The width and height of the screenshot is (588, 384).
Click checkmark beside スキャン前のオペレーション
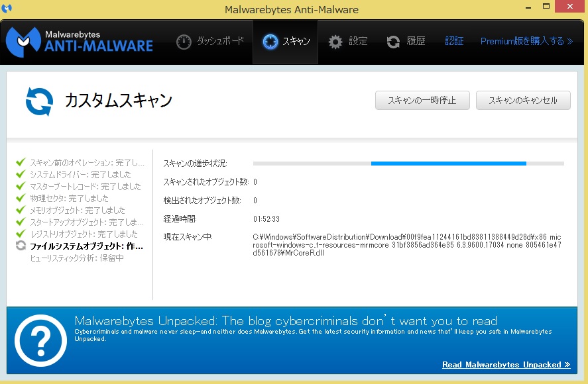pos(21,162)
